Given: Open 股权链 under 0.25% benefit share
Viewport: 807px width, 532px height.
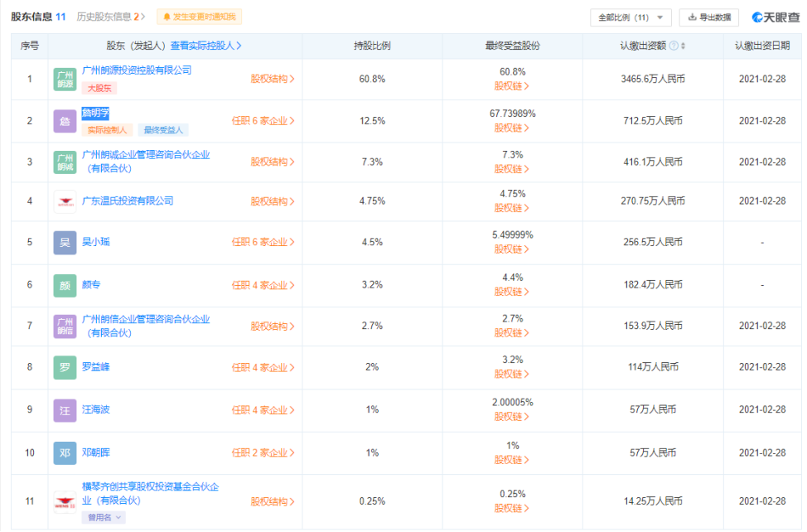Looking at the screenshot, I should click(511, 509).
